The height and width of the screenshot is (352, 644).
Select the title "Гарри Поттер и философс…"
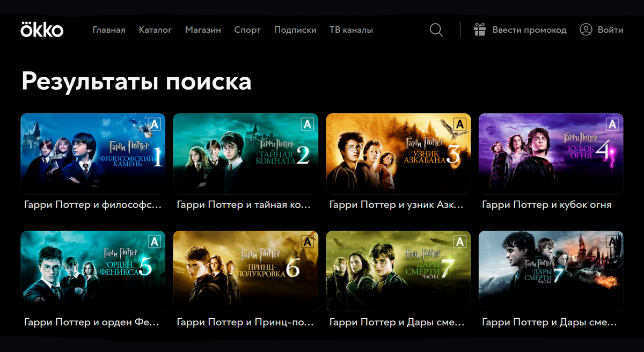[x=93, y=205]
